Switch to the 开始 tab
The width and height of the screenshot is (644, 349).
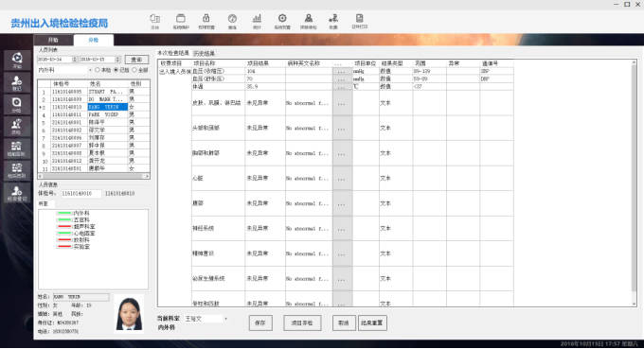pos(53,40)
